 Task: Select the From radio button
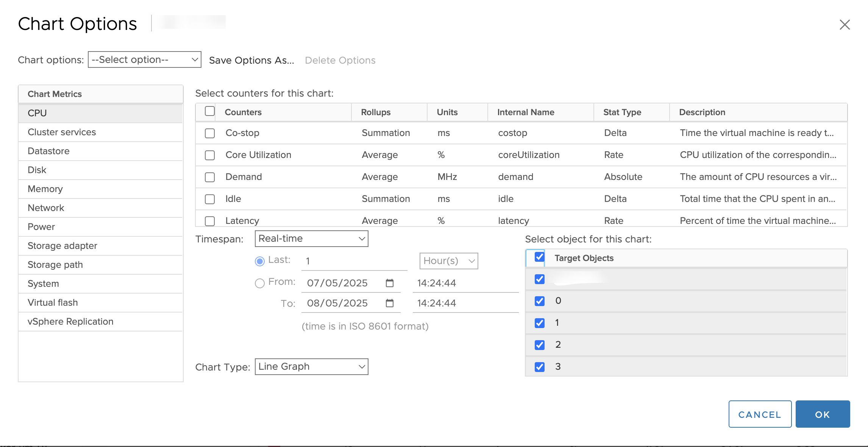coord(260,283)
